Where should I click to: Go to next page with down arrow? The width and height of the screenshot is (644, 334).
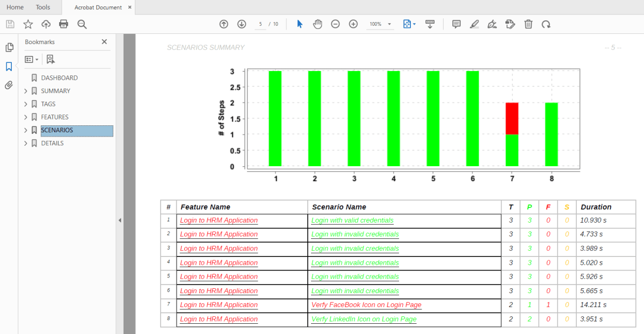242,24
